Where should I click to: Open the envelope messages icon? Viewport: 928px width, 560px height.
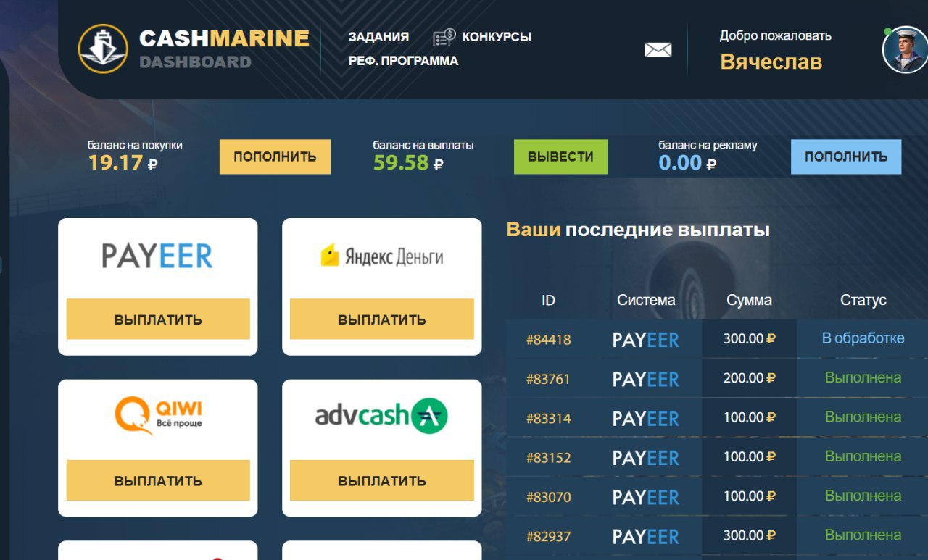(x=658, y=50)
